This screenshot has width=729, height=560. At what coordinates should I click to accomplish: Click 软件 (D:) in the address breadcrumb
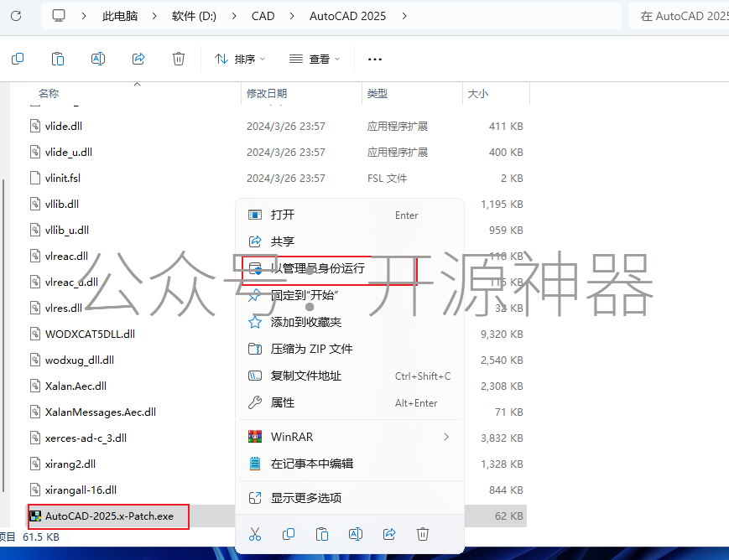[x=194, y=16]
